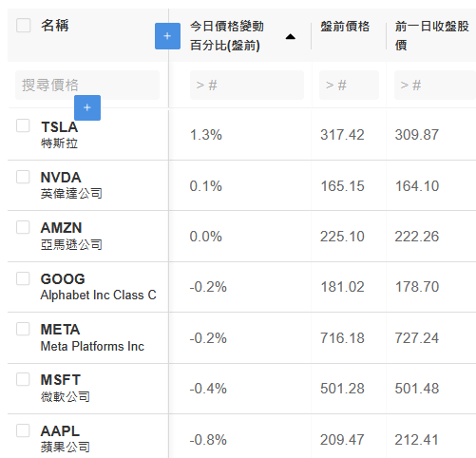Check the select-all checkbox next to 名稱

(24, 26)
